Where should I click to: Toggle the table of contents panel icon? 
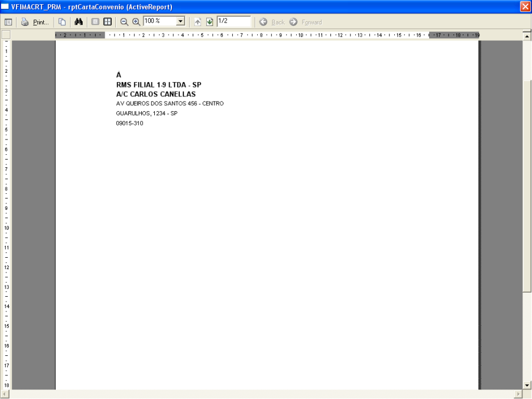pyautogui.click(x=8, y=22)
